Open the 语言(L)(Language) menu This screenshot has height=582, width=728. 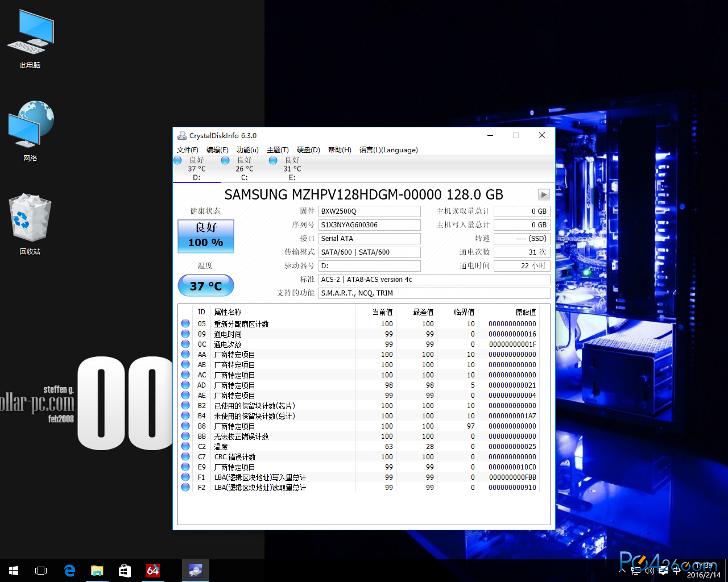(388, 150)
